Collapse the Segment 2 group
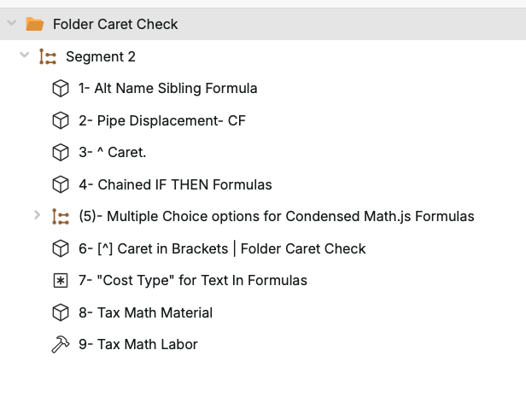The image size is (526, 420). pos(25,56)
